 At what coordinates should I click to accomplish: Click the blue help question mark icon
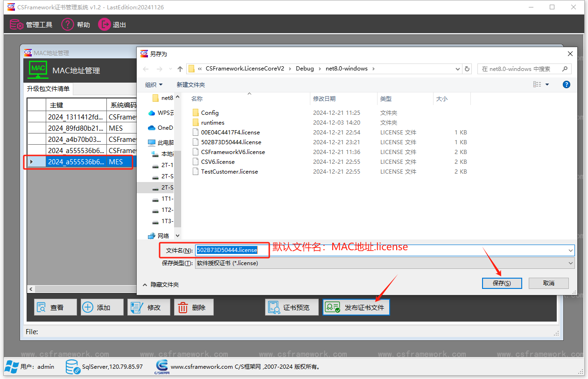(566, 84)
